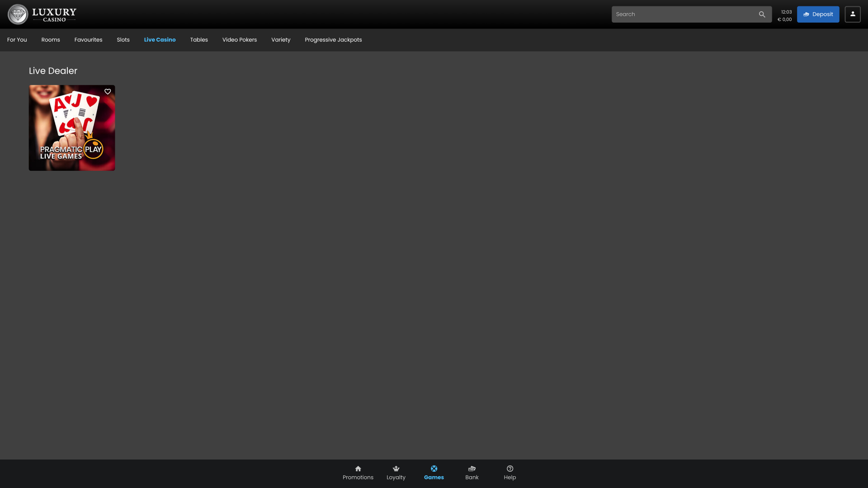868x488 pixels.
Task: Click the Luxury Casino diamond logo
Action: tap(18, 14)
